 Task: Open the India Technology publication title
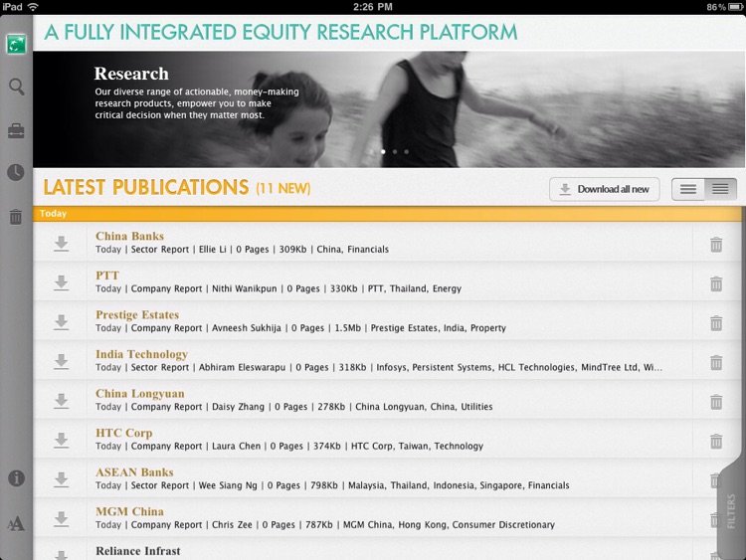click(x=142, y=354)
